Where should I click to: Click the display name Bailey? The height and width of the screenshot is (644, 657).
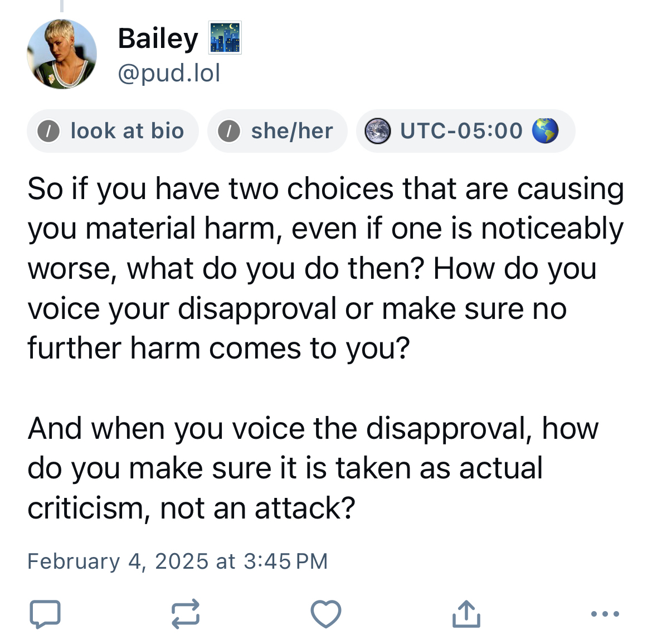point(158,39)
